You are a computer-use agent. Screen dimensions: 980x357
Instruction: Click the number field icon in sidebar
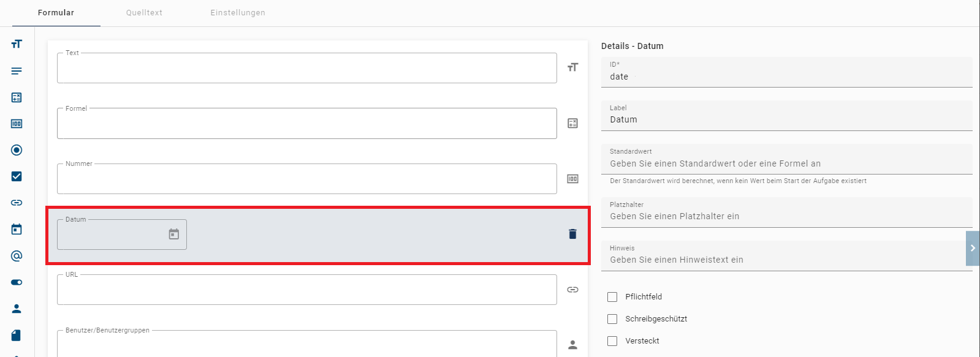click(17, 124)
